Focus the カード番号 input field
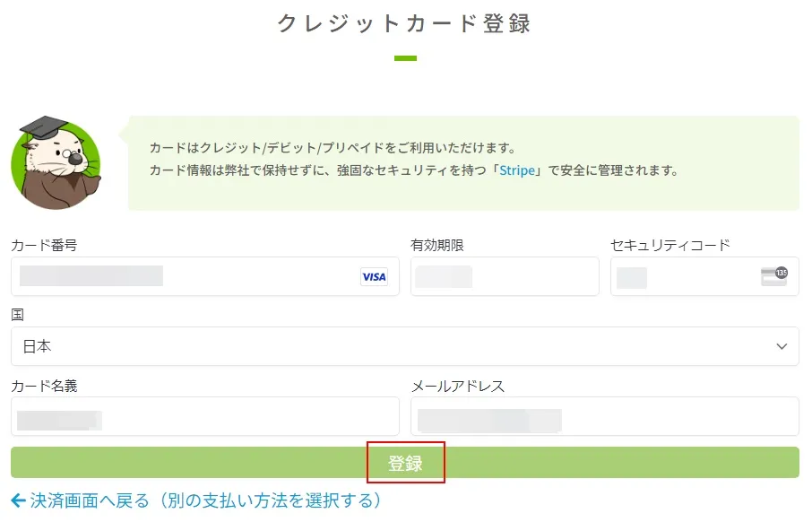This screenshot has height=522, width=812. [205, 276]
